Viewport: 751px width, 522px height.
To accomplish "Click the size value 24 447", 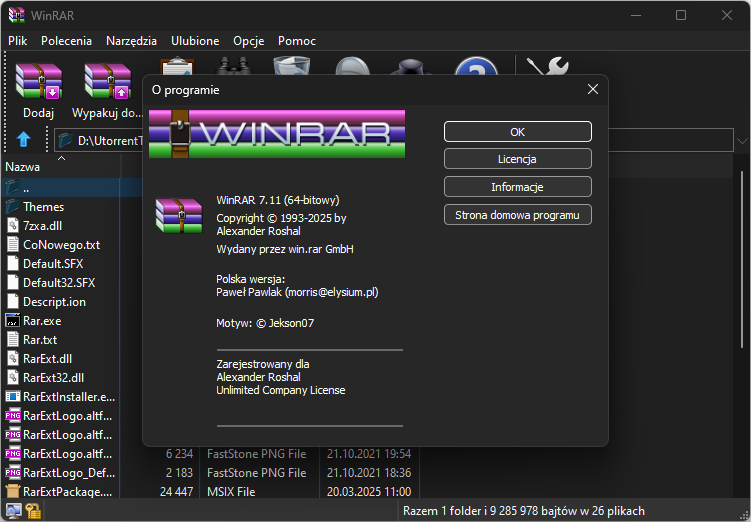I will point(176,491).
